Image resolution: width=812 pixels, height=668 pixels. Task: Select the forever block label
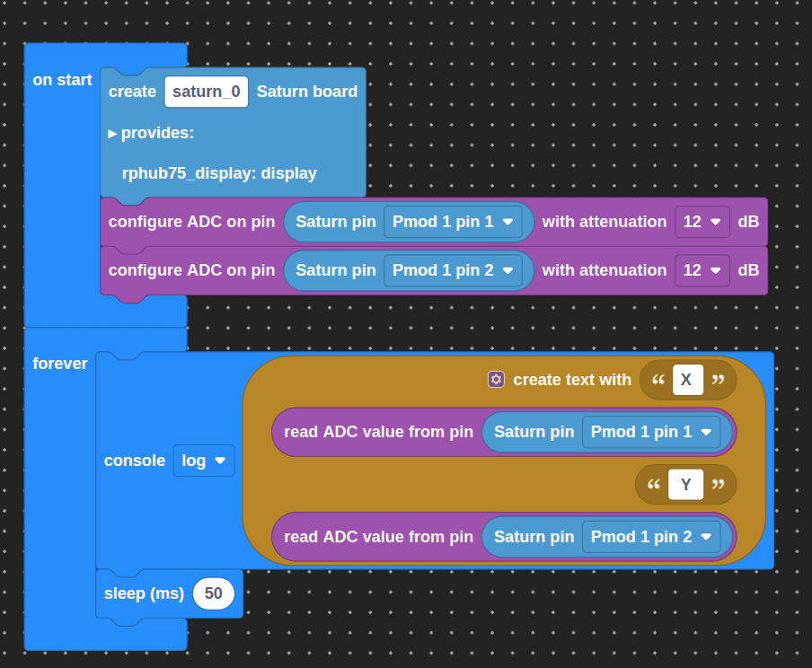pyautogui.click(x=60, y=364)
